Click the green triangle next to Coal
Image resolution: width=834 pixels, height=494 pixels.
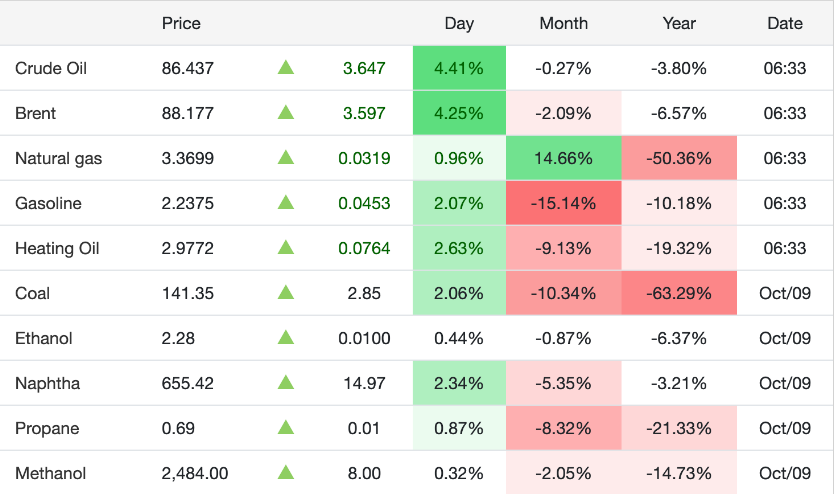(286, 293)
